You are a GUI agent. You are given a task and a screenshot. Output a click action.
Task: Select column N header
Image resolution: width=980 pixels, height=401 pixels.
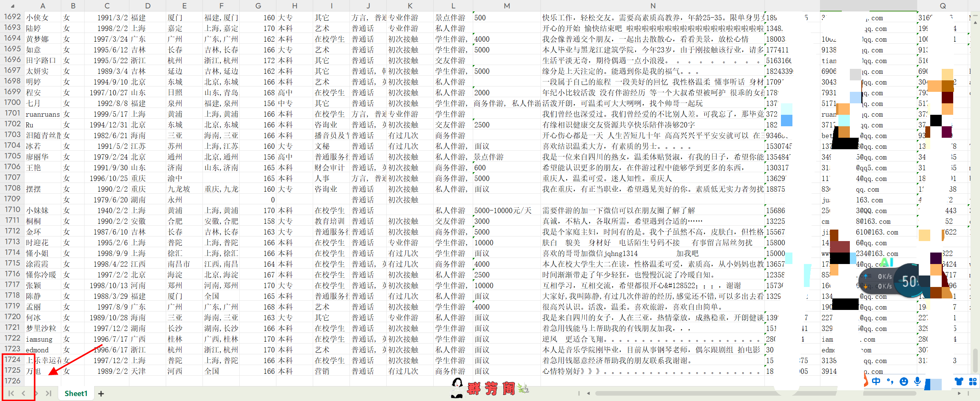pyautogui.click(x=653, y=6)
